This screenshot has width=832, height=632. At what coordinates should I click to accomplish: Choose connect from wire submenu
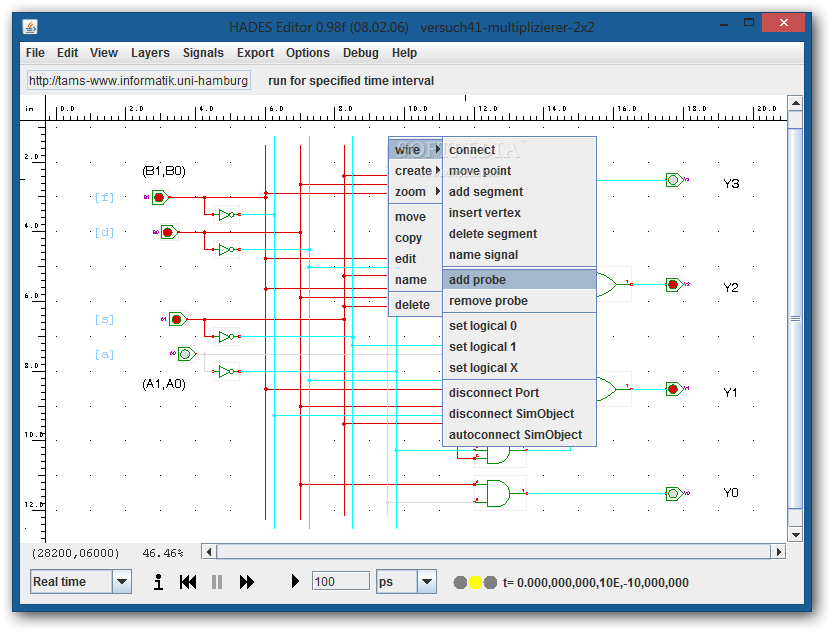point(519,150)
